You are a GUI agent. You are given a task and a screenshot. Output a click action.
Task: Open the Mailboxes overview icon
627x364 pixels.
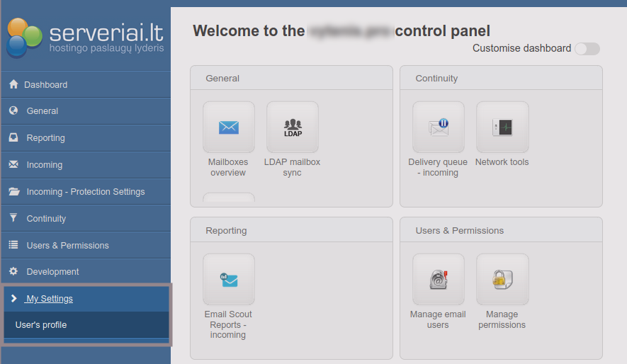[x=228, y=127]
